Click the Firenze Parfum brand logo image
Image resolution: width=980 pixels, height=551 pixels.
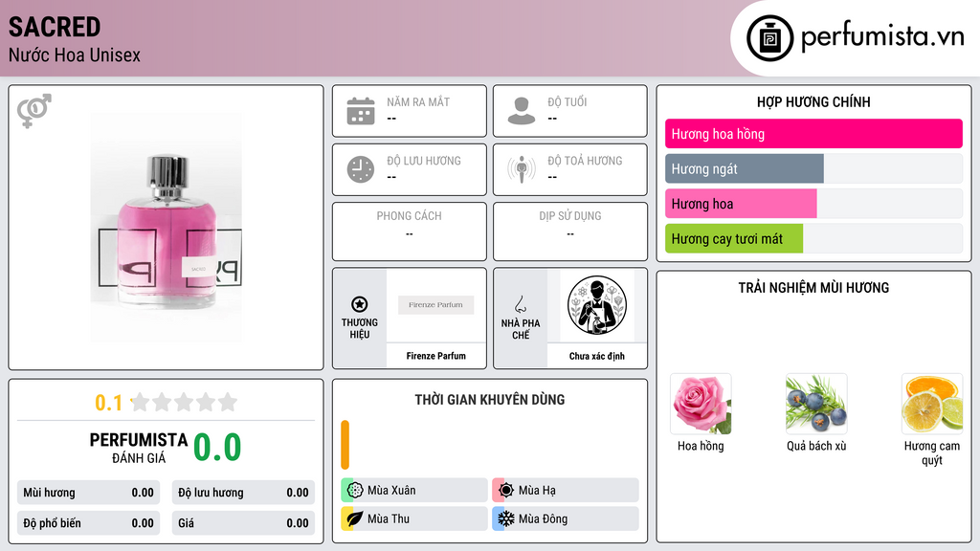[435, 305]
